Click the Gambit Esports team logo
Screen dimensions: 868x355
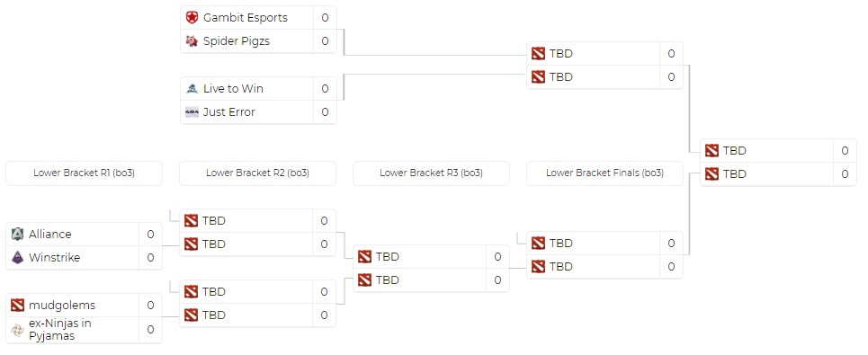192,18
